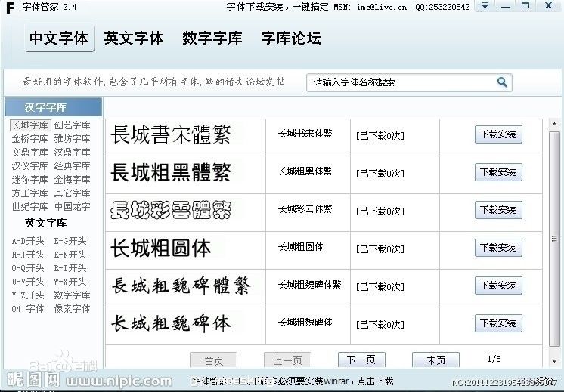Click the winrar 点击下载 link
Viewport: 564px width, 392px height.
point(376,381)
